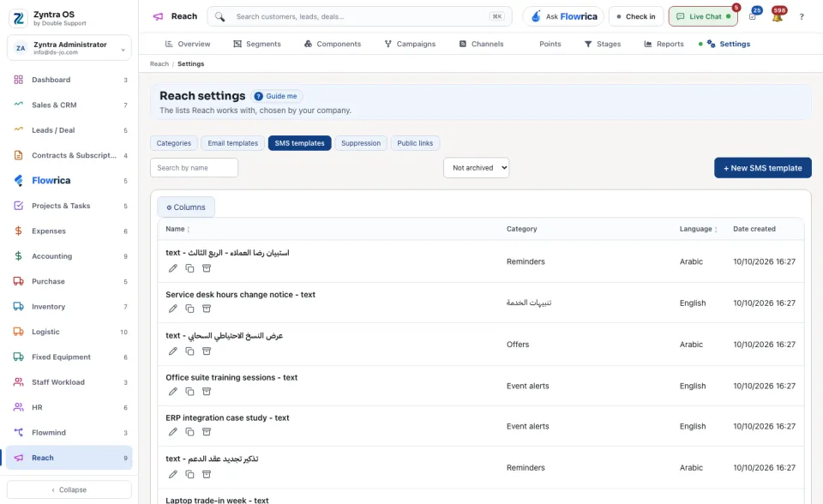Archive Arabic support contract renewal reminder template
The height and width of the screenshot is (504, 823).
[x=207, y=475]
